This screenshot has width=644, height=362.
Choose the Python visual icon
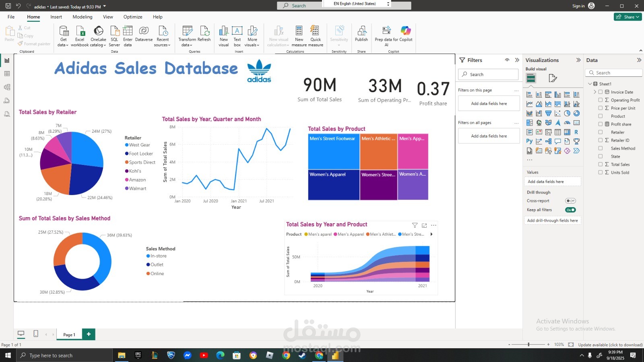[529, 141]
